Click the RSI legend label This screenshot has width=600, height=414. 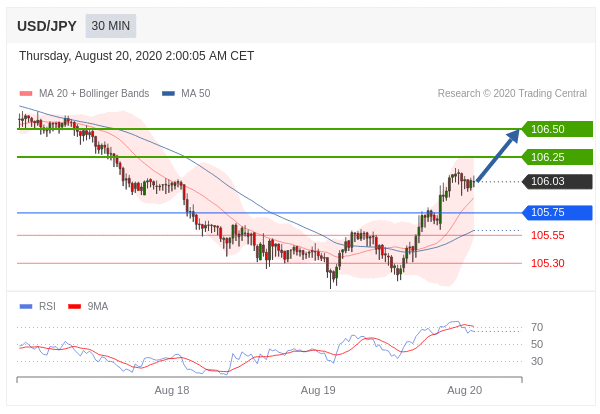click(x=47, y=306)
